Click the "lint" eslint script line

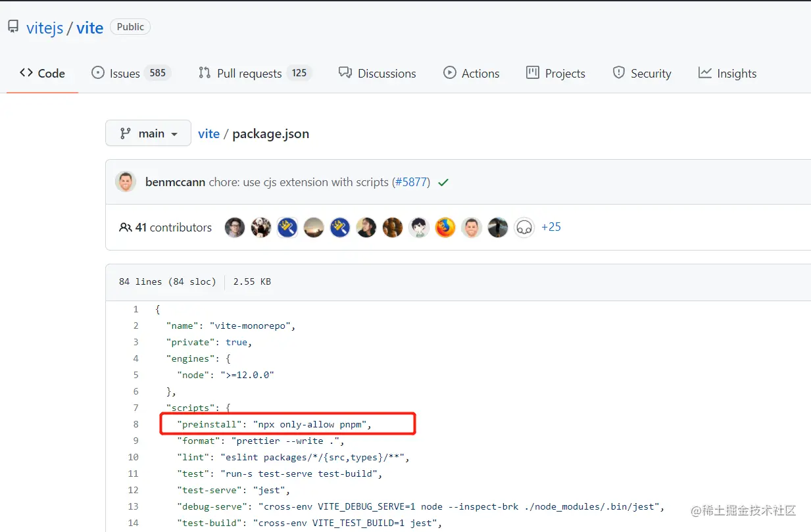click(293, 457)
